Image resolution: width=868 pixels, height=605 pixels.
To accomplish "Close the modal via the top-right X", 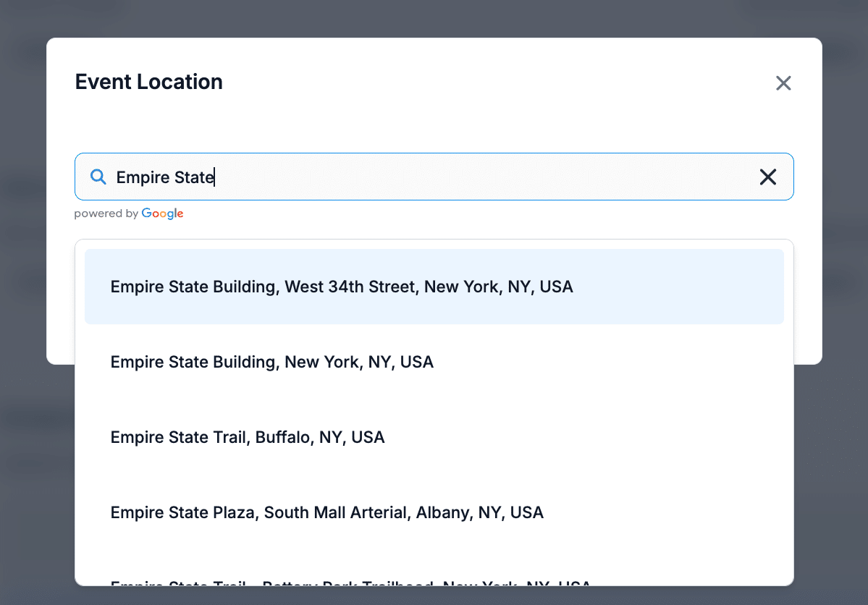I will [x=783, y=82].
